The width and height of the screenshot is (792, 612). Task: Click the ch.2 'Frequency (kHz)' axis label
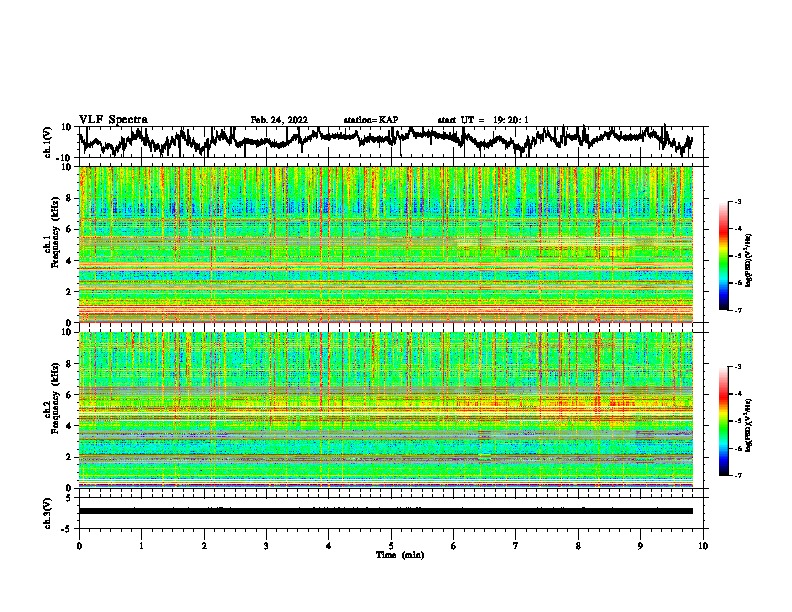tap(55, 398)
